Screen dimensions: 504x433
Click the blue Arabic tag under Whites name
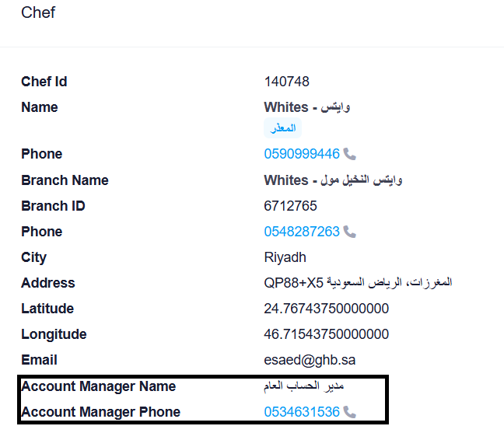pyautogui.click(x=282, y=127)
